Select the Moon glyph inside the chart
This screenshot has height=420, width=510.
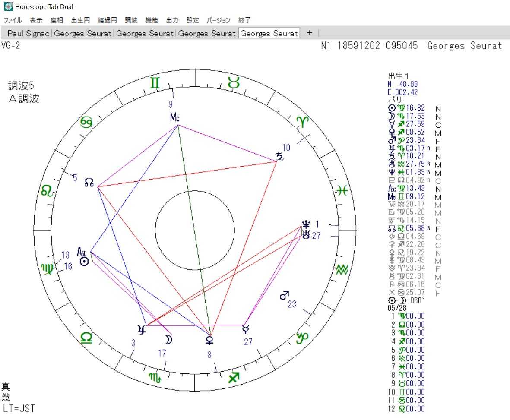click(168, 340)
